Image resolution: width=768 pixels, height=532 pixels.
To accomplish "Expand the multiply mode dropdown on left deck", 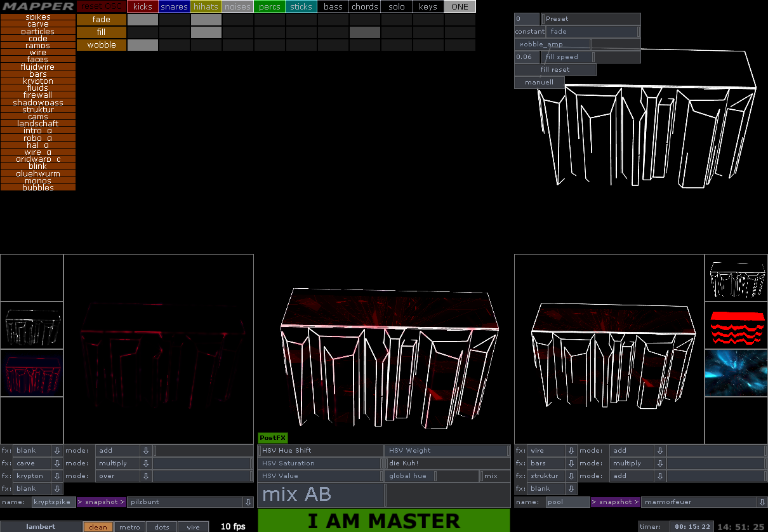I will point(145,463).
